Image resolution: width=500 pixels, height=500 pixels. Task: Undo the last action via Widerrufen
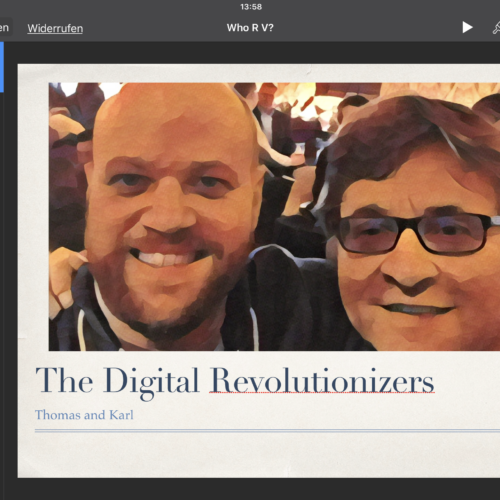tap(55, 28)
